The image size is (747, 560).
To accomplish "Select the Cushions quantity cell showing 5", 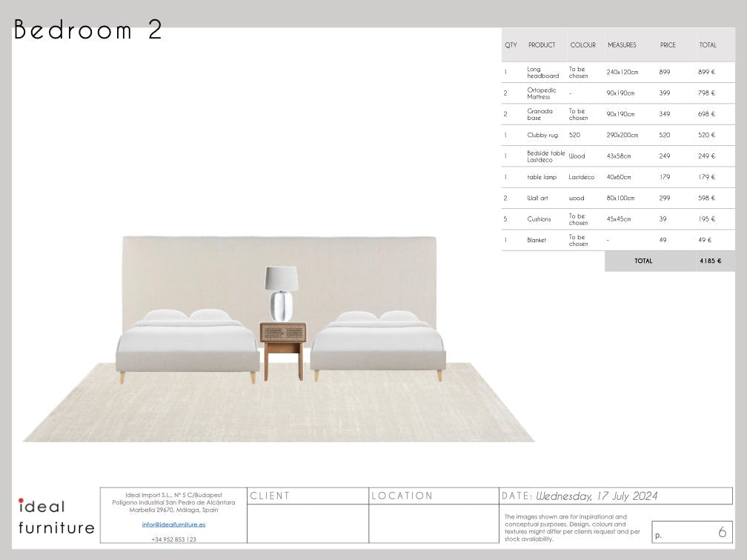I will pyautogui.click(x=505, y=219).
